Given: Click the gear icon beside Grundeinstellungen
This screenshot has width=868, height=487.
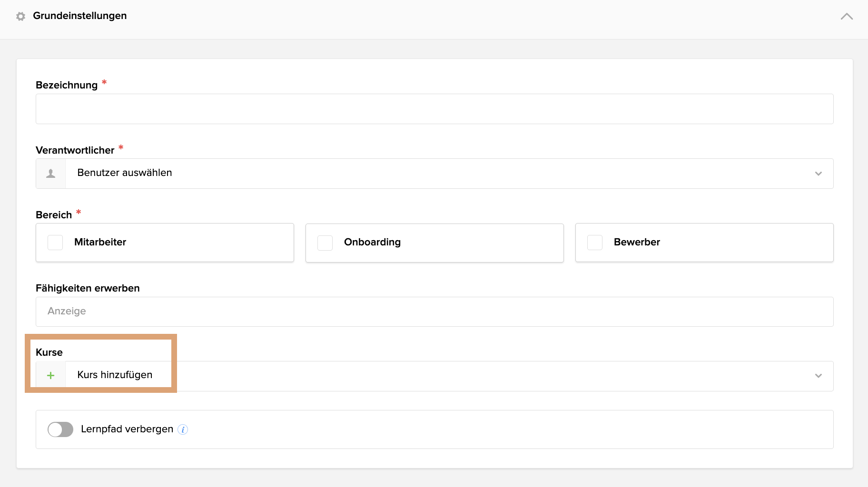Looking at the screenshot, I should click(20, 16).
